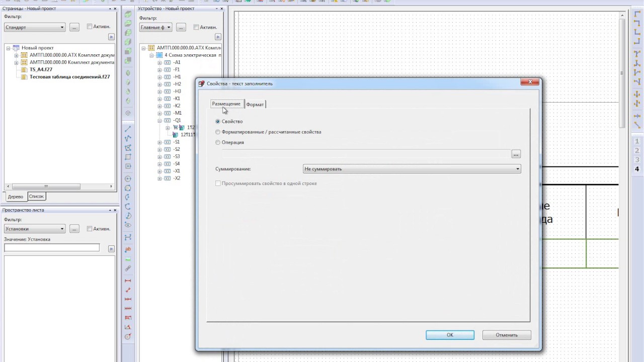Viewport: 644px width, 362px height.
Task: Select the text 'ab' tool in vertical toolbar
Action: (x=128, y=249)
